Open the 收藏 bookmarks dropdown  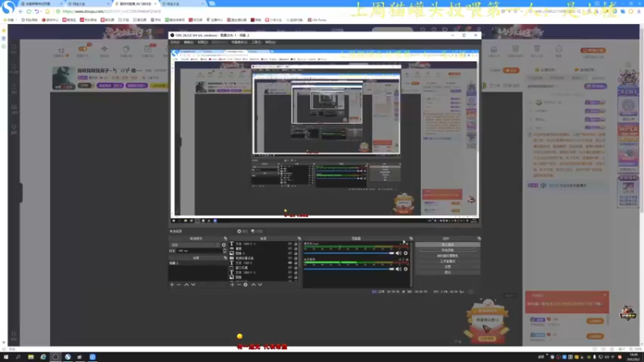click(x=9, y=19)
